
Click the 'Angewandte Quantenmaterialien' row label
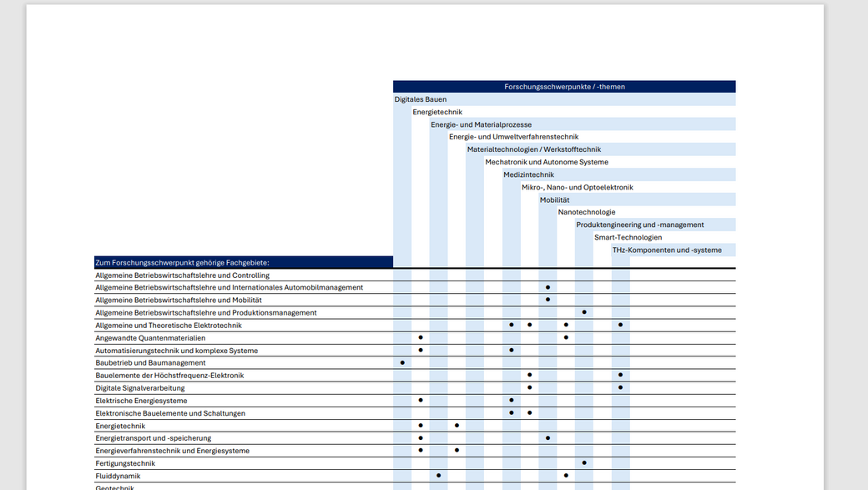click(150, 338)
